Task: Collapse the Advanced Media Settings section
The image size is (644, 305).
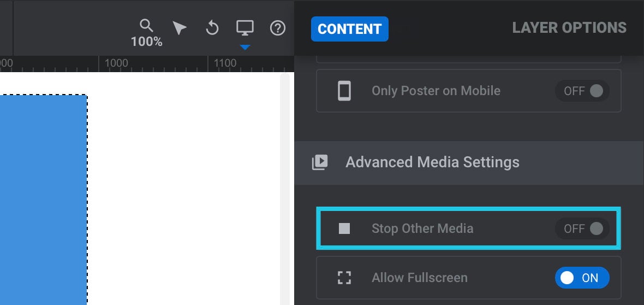Action: (469, 162)
